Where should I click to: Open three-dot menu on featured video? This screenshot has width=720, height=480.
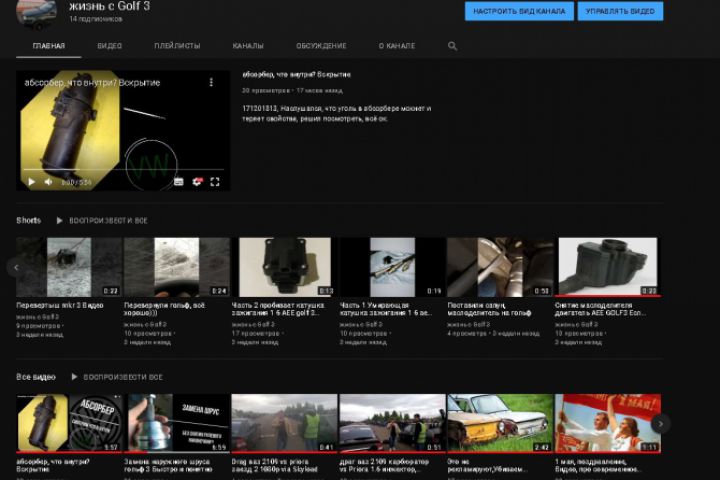(211, 82)
